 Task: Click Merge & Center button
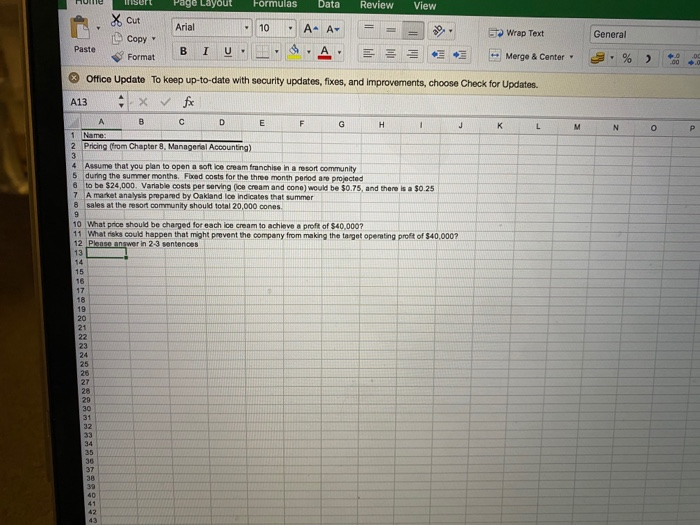527,56
